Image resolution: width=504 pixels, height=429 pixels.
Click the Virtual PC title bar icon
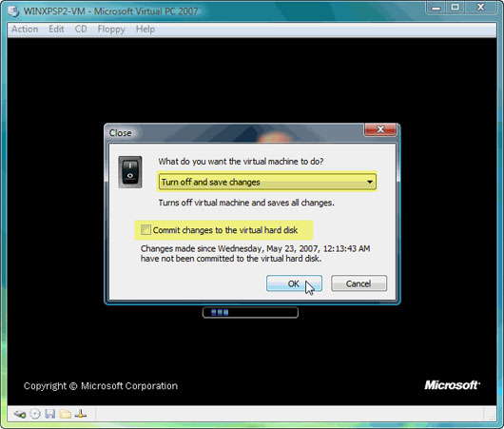pos(13,11)
